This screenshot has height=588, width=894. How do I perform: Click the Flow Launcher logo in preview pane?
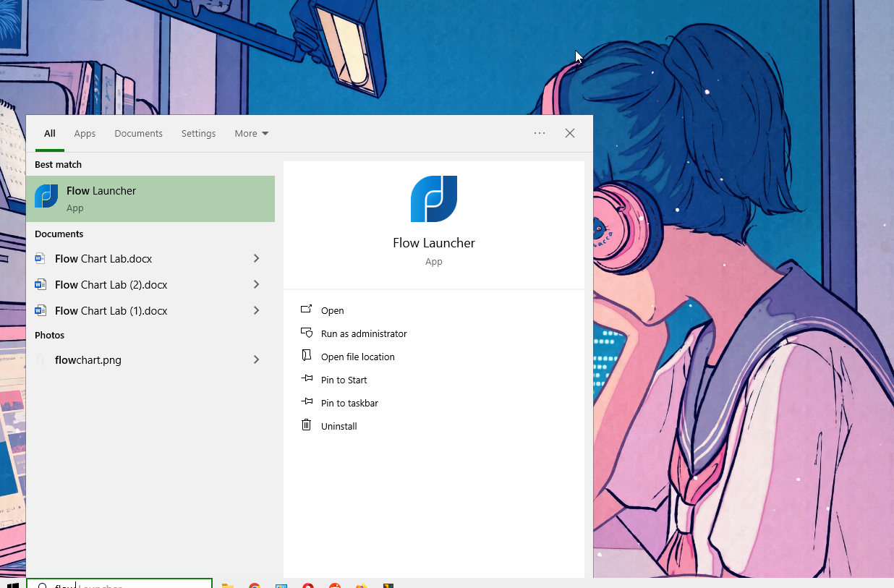pos(434,199)
